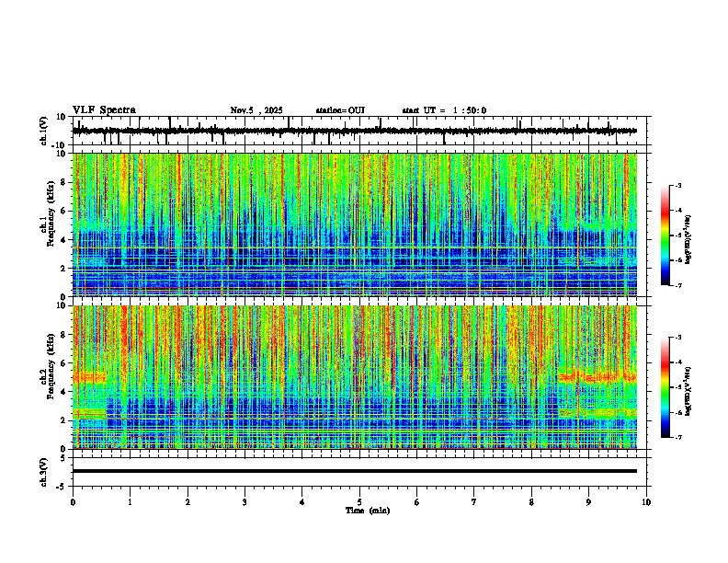Viewport: 728px width, 563px height.
Task: Click the "Time (min)" axis title
Action: pyautogui.click(x=368, y=511)
